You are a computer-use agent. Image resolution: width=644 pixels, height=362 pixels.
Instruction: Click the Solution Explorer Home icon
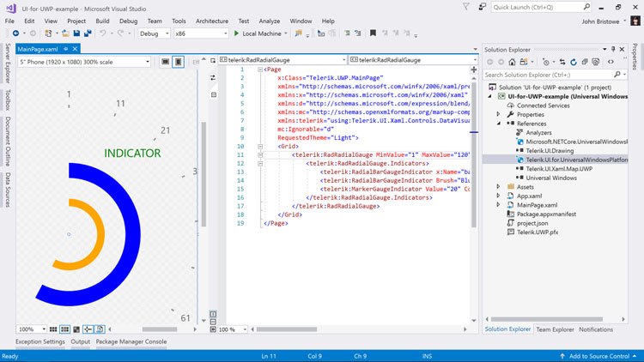(512, 62)
